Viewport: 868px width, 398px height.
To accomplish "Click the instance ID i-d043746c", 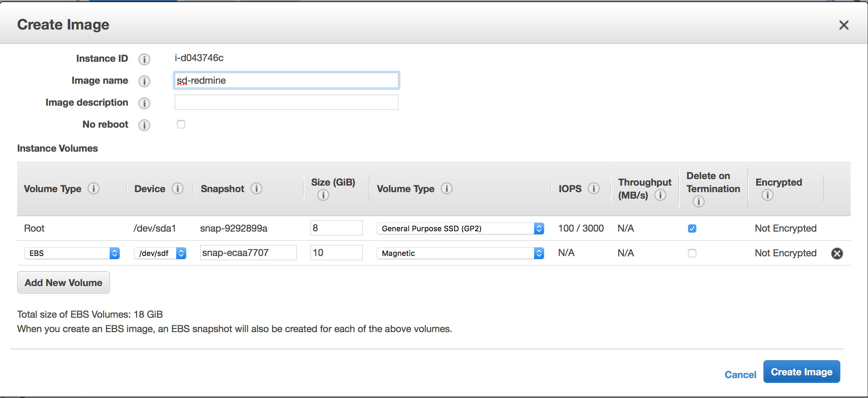I will [x=199, y=58].
